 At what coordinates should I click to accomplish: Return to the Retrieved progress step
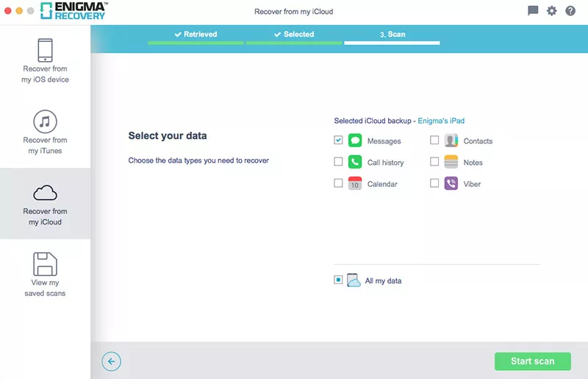(196, 35)
